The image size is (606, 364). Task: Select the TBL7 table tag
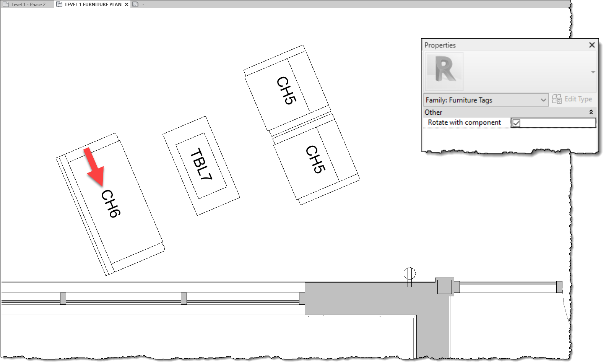pyautogui.click(x=201, y=164)
